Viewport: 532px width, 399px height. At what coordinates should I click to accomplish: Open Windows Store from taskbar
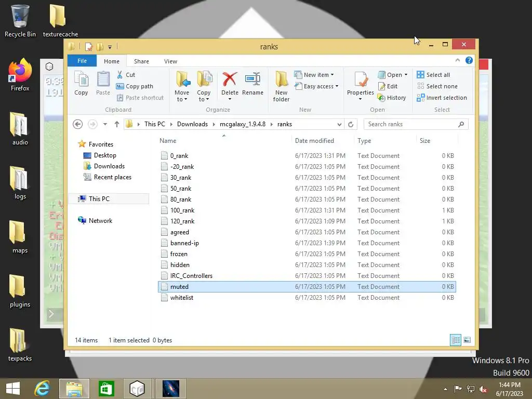[x=106, y=389]
